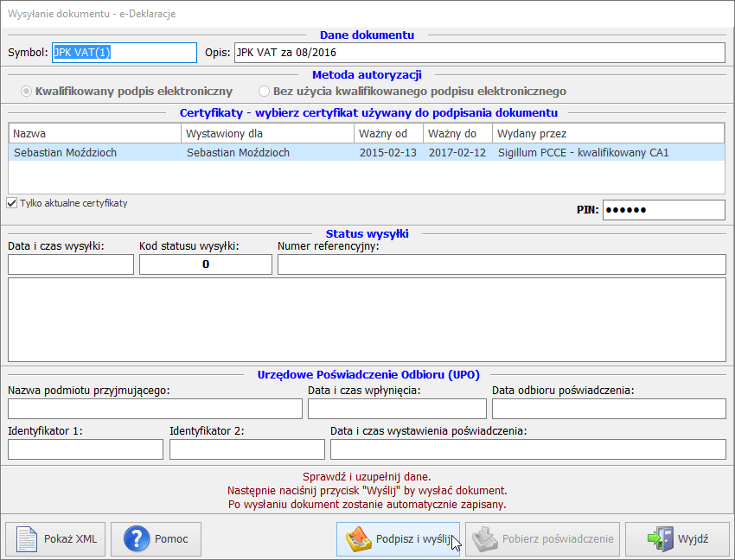Sort certificates by Nazwa column header
Image resolution: width=735 pixels, height=560 pixels.
click(95, 134)
